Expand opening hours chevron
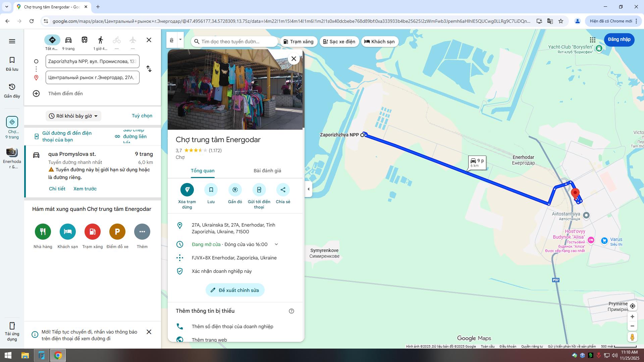Screen dimensions: 644x362 pos(276,244)
